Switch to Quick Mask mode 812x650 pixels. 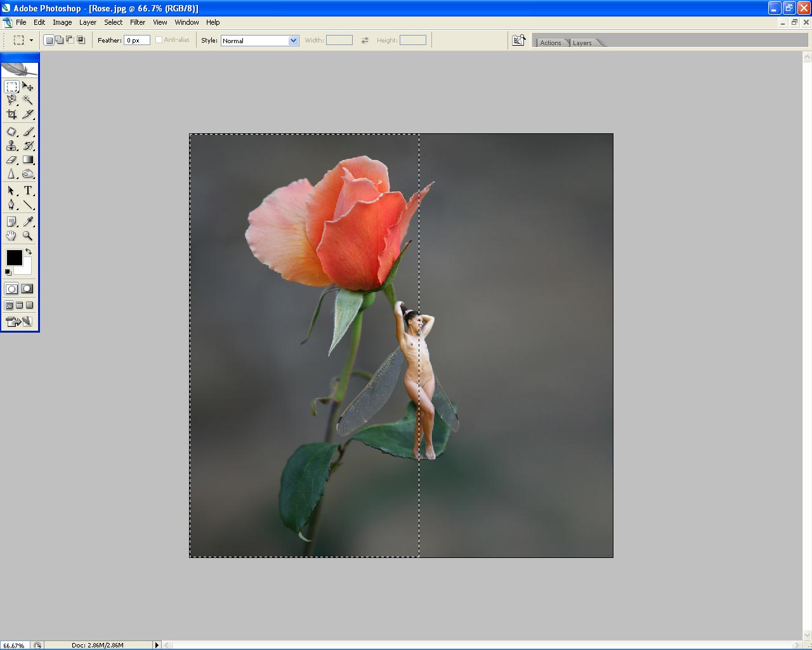click(27, 289)
